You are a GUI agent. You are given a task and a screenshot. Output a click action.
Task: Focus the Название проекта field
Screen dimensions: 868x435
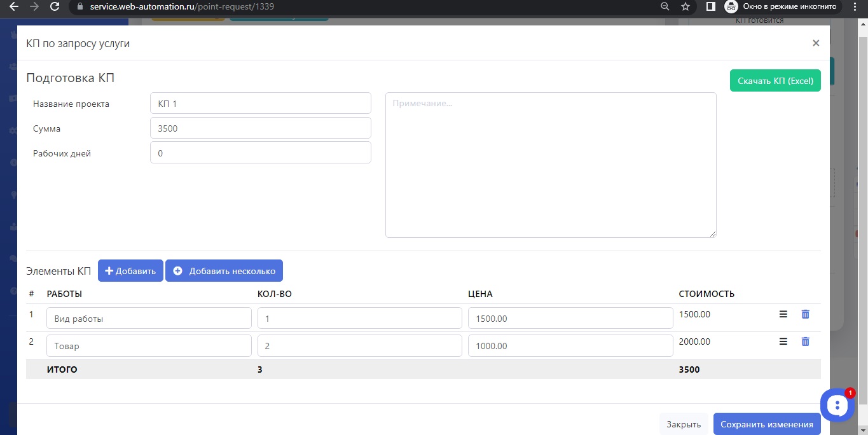tap(260, 104)
